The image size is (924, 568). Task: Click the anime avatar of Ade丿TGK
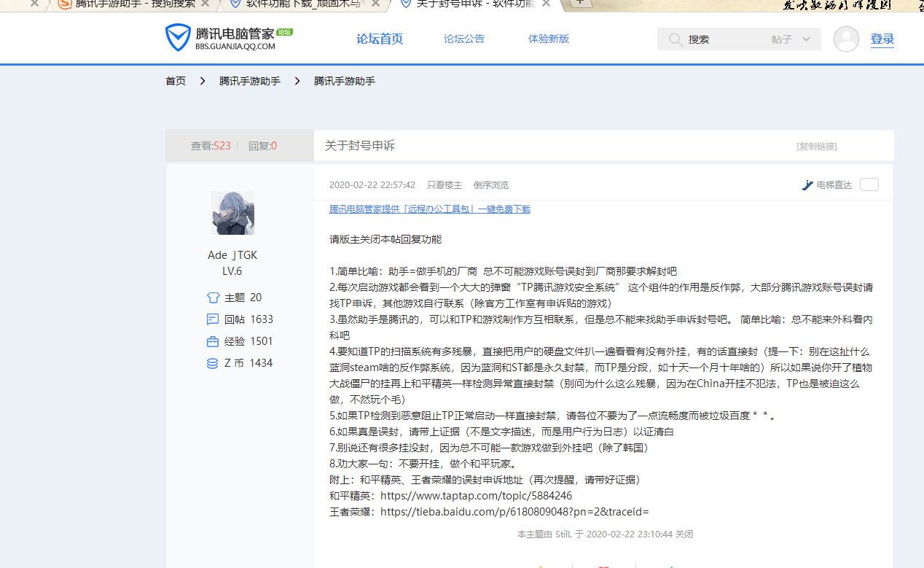point(232,213)
